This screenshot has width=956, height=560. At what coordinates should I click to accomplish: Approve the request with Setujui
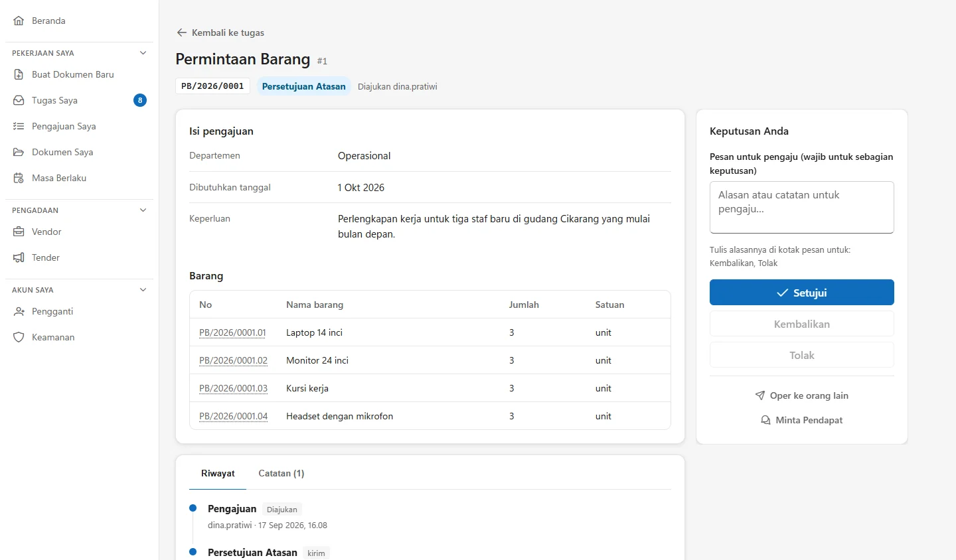pos(802,293)
